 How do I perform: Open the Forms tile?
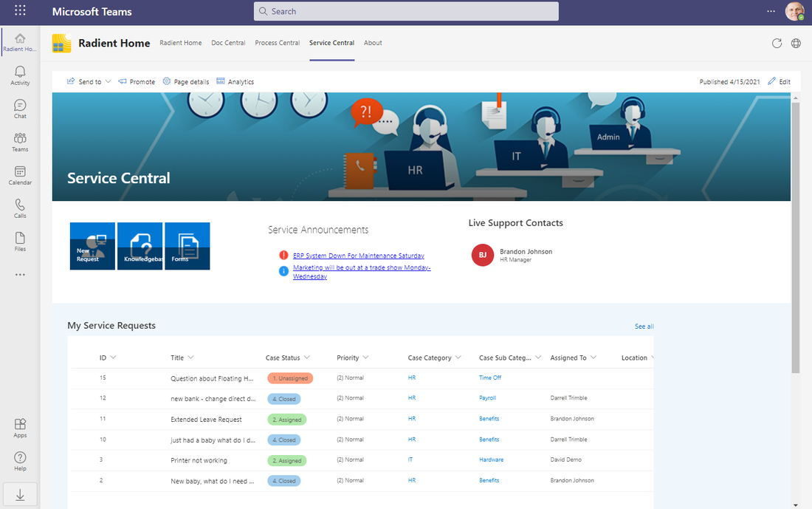pos(187,245)
